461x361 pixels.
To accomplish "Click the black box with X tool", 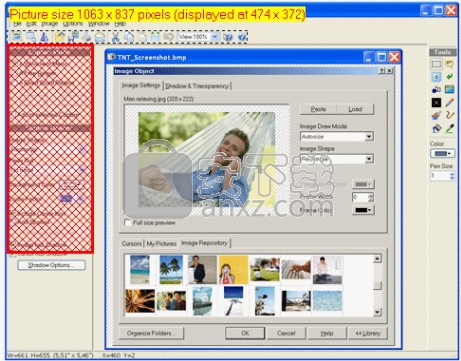I will click(x=436, y=103).
